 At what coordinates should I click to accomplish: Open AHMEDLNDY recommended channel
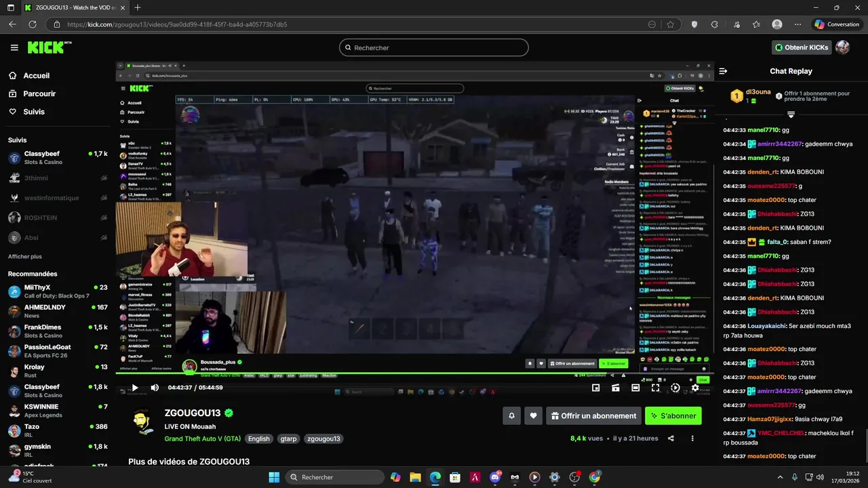pos(58,311)
